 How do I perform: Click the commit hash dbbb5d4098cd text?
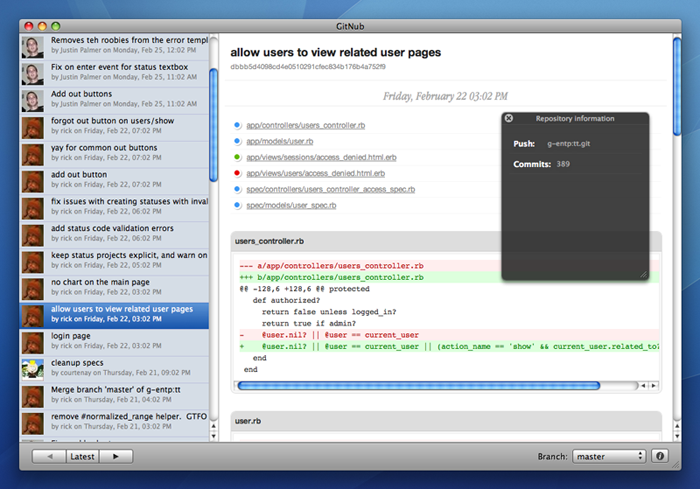pyautogui.click(x=308, y=67)
